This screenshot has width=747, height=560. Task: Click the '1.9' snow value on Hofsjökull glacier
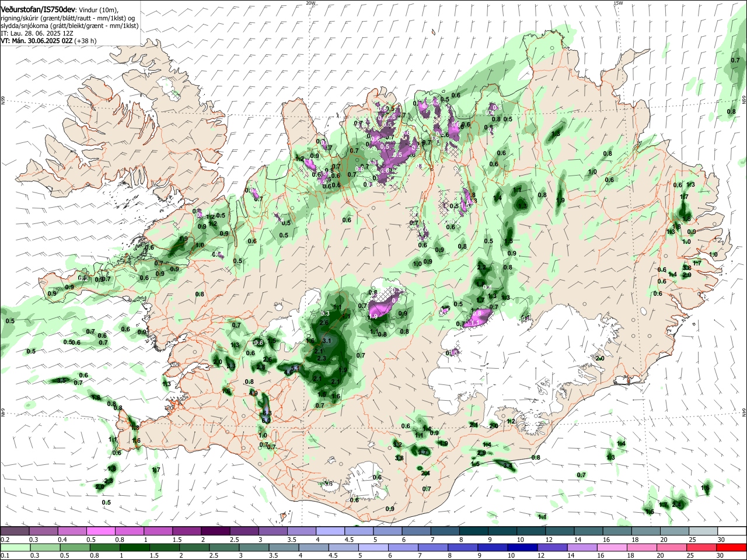click(x=374, y=316)
